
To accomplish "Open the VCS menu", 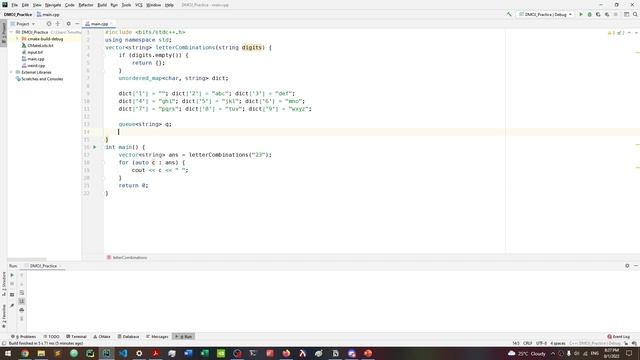I will (x=139, y=5).
